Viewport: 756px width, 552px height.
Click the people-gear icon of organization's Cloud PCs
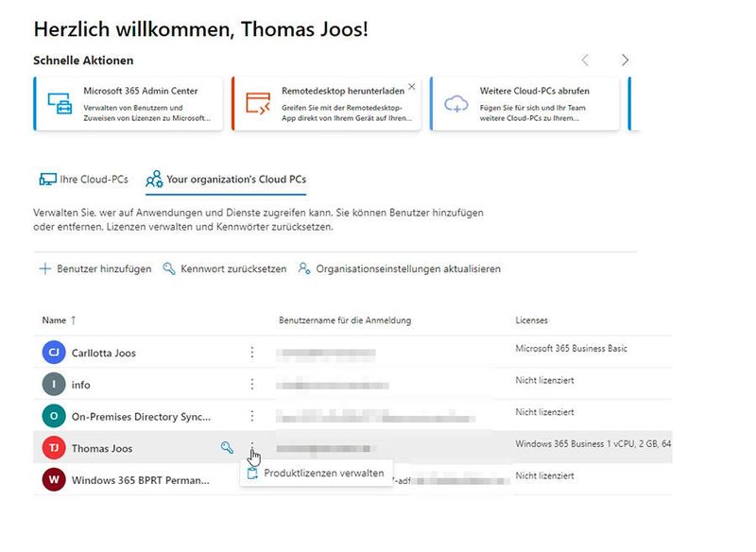[154, 179]
